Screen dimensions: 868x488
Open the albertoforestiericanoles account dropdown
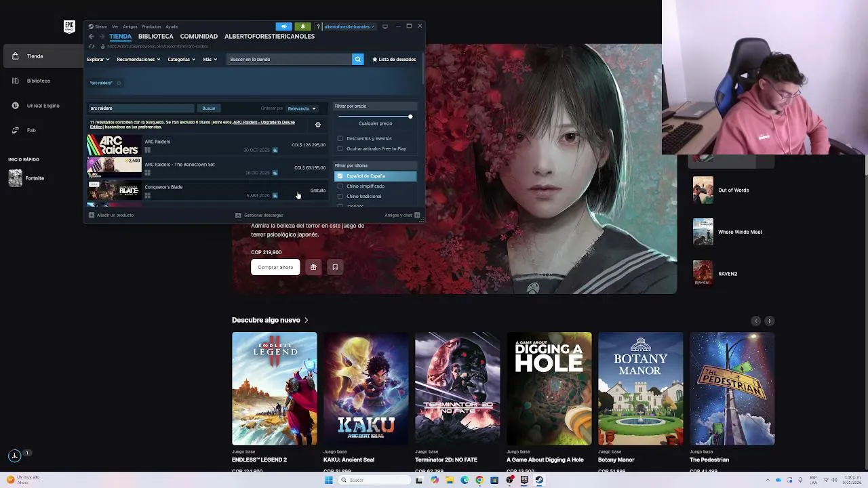click(x=349, y=26)
